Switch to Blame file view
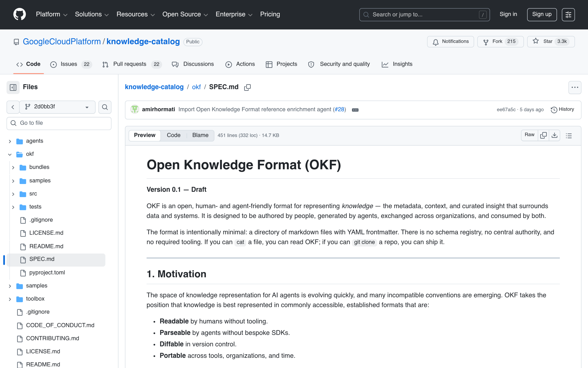588x368 pixels. click(x=200, y=135)
